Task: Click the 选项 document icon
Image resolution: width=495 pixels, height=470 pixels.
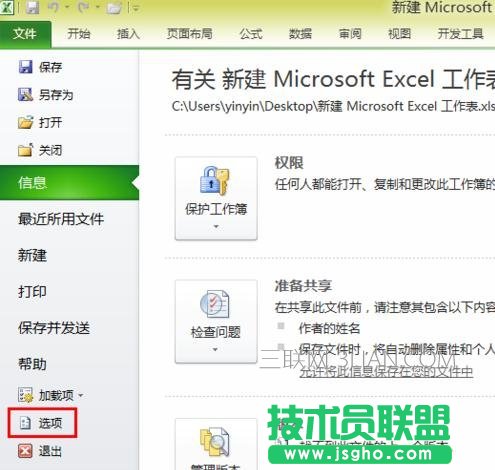Action: [x=25, y=423]
